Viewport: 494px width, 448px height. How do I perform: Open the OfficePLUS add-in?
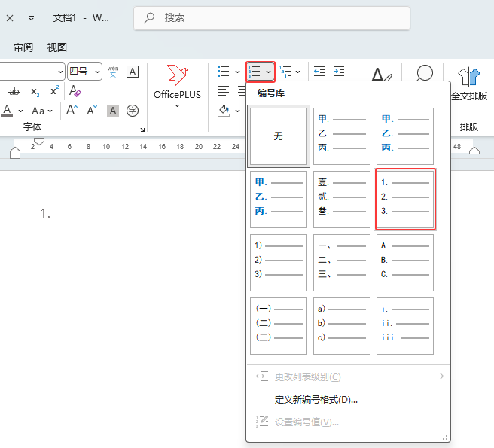[x=177, y=82]
